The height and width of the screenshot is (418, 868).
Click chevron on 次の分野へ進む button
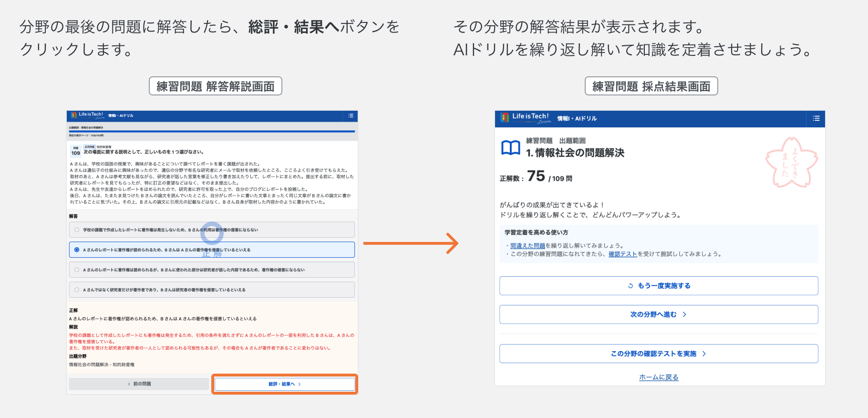(684, 314)
